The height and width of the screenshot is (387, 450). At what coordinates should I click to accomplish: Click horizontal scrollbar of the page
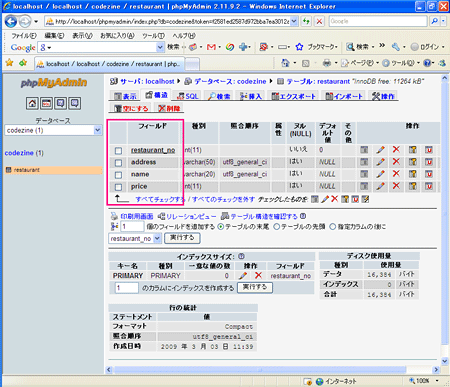(x=260, y=369)
